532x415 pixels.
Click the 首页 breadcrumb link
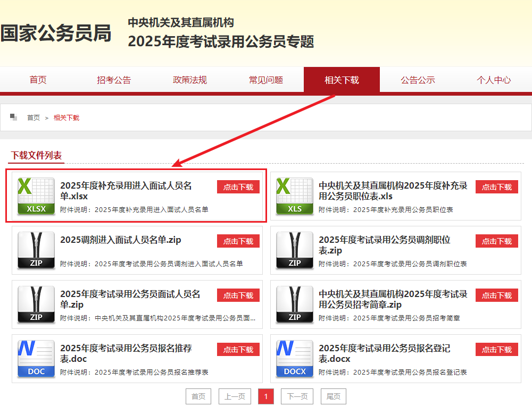point(34,118)
